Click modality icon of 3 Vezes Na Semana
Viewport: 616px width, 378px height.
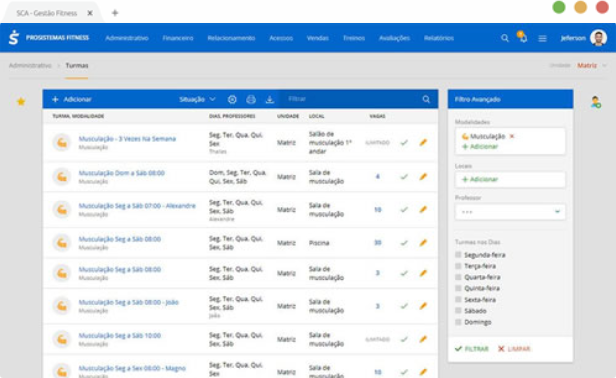tap(62, 142)
